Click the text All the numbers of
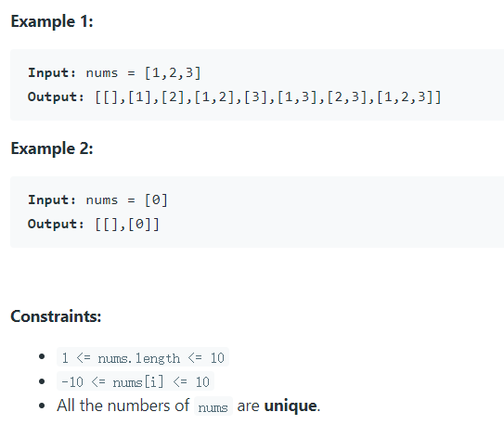Image resolution: width=504 pixels, height=425 pixels. pos(123,406)
